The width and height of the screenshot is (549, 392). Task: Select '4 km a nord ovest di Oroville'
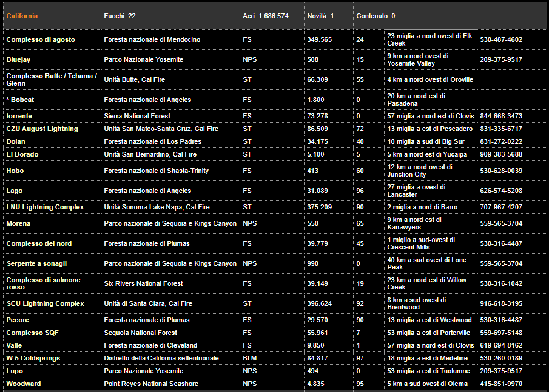point(430,79)
